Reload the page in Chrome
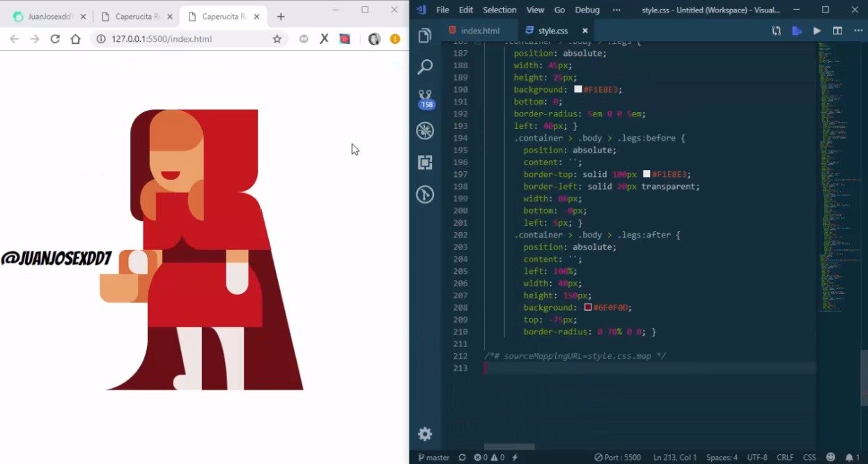 pos(55,39)
